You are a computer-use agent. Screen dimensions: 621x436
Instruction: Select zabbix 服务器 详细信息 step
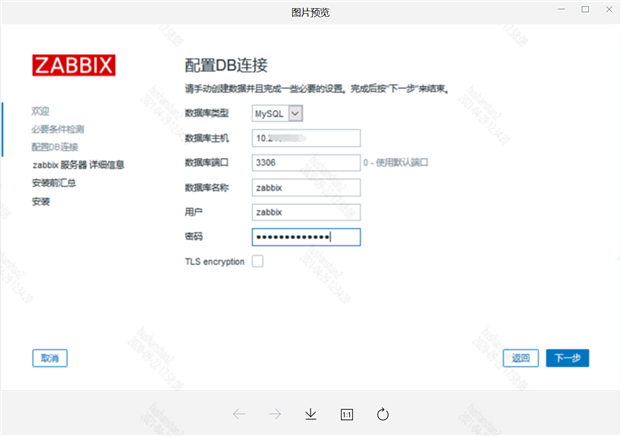78,165
